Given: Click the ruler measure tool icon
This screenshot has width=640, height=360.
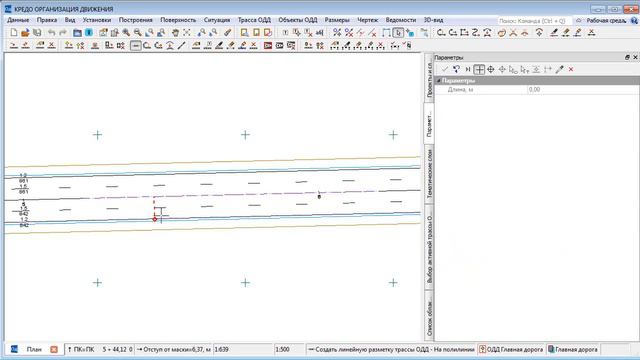Looking at the screenshot, I should tap(228, 33).
